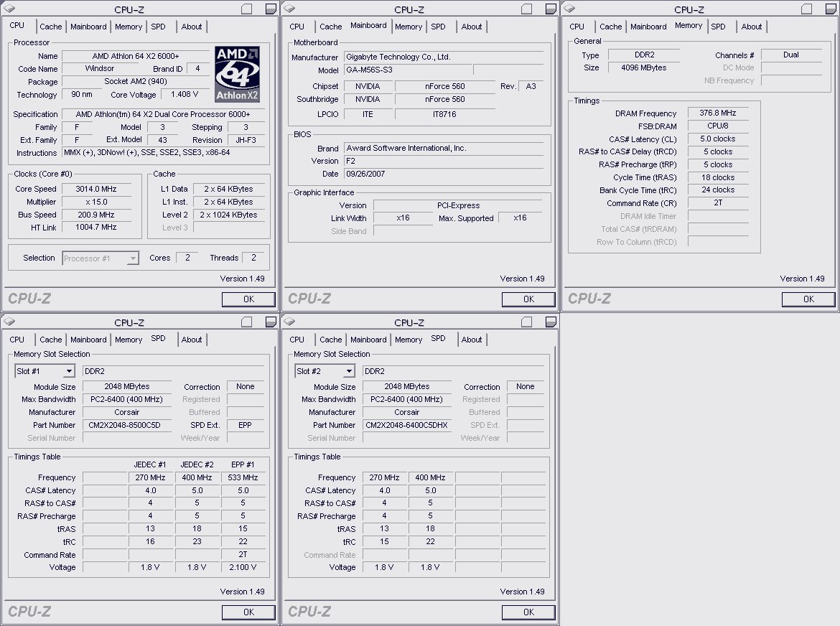840x626 pixels.
Task: Click OK in the Slot #2 SPD window
Action: pos(528,612)
